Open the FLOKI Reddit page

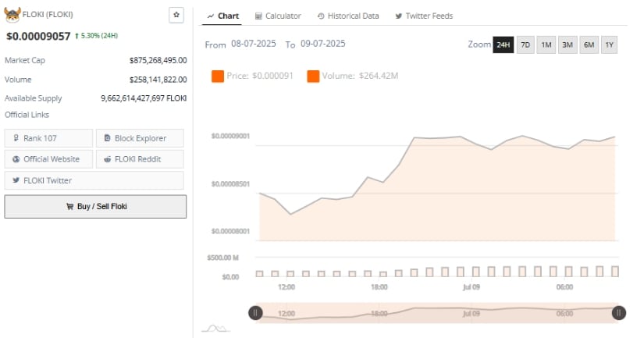tap(140, 159)
